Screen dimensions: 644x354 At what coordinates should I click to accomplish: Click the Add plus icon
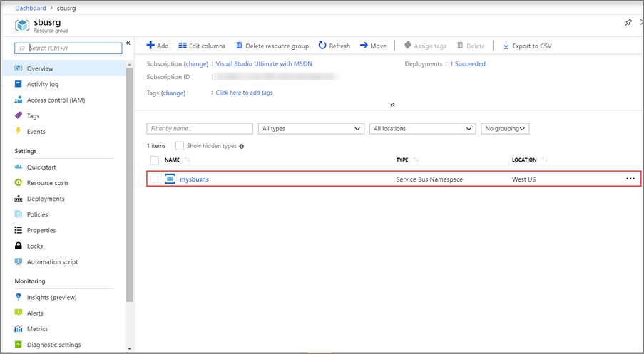pos(150,46)
